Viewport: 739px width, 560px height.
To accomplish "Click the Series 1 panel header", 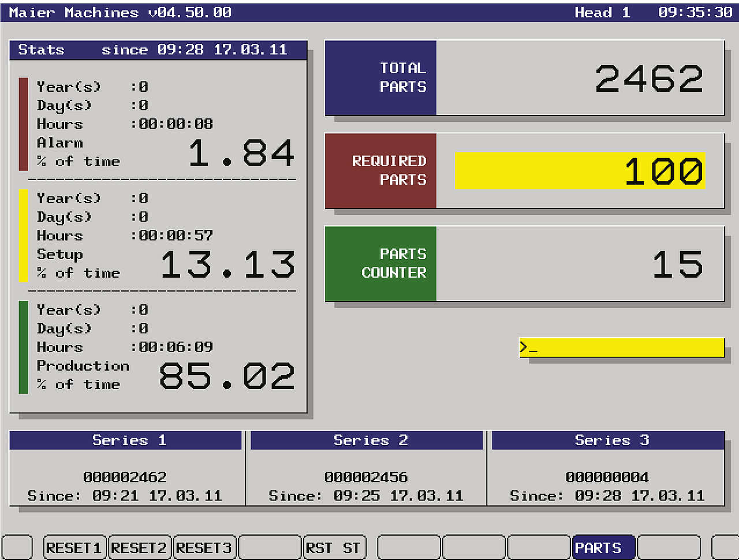I will coord(125,440).
